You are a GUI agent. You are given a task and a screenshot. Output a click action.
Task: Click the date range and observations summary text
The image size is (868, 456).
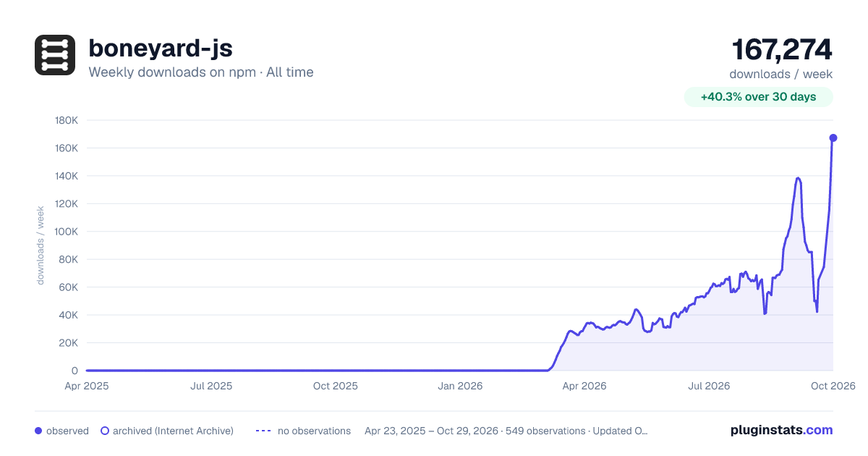(506, 431)
